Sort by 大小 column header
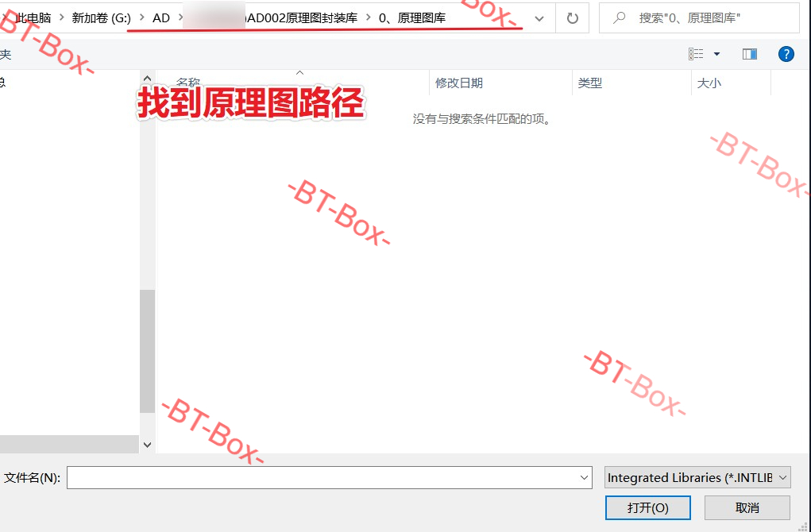This screenshot has height=532, width=811. [731, 83]
